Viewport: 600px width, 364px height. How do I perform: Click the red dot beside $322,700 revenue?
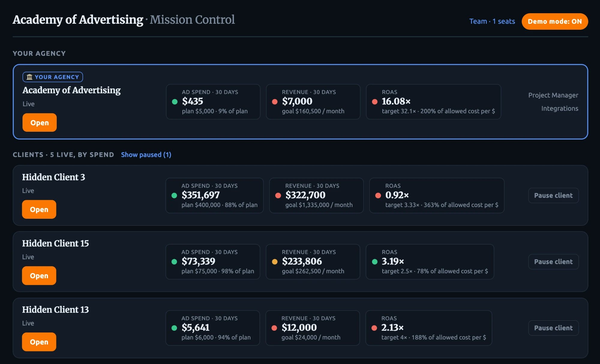click(278, 195)
